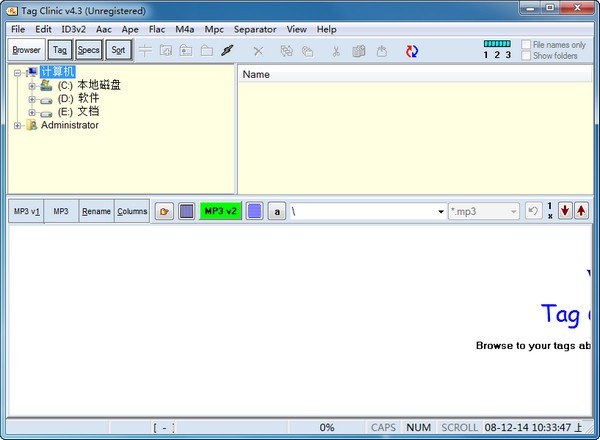
Task: Switch to the MP3 tab
Action: coord(61,211)
